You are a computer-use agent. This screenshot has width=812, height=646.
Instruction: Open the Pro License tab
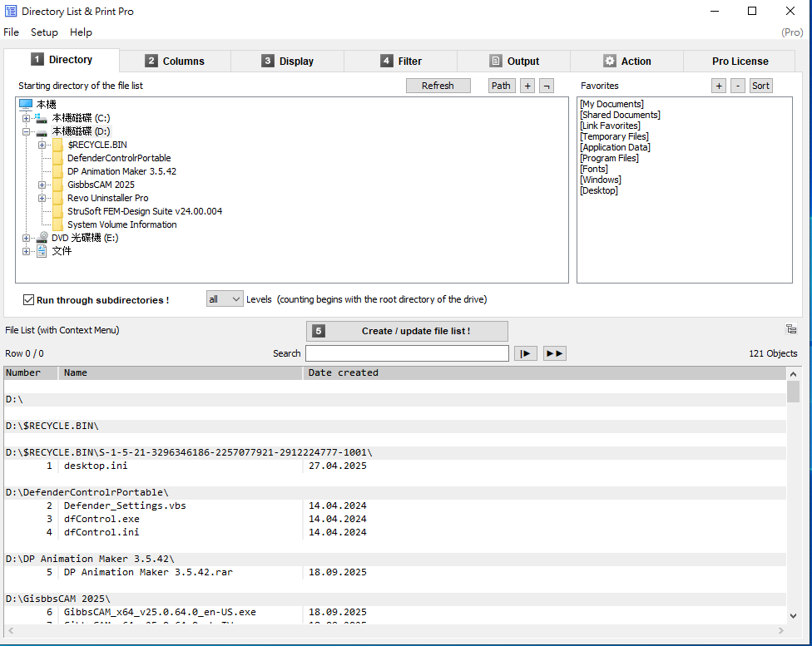[x=740, y=61]
